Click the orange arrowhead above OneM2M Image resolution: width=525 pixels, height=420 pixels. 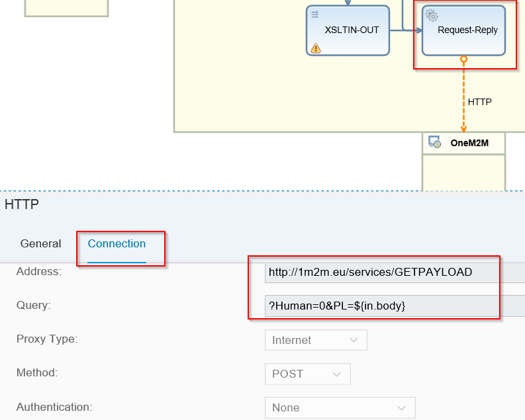tap(463, 128)
